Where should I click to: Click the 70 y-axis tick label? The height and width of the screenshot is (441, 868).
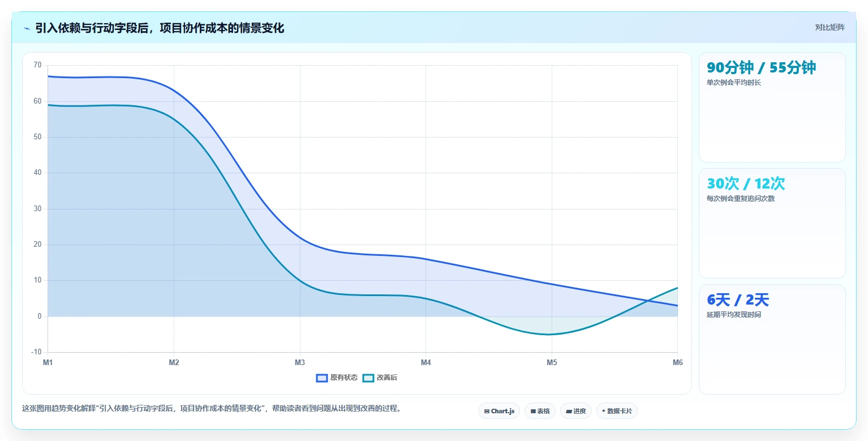tap(37, 65)
